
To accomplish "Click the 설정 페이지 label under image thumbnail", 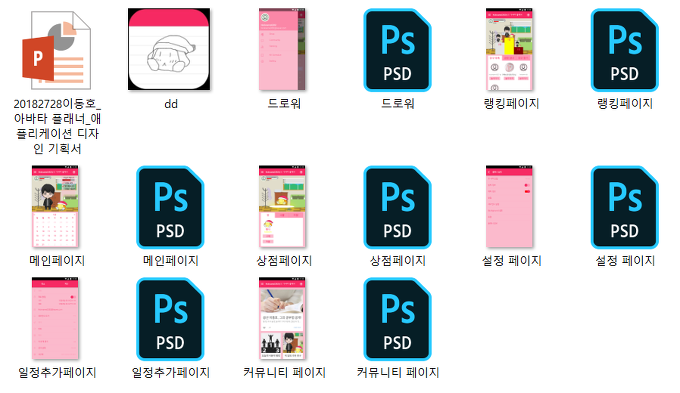I will [x=512, y=260].
